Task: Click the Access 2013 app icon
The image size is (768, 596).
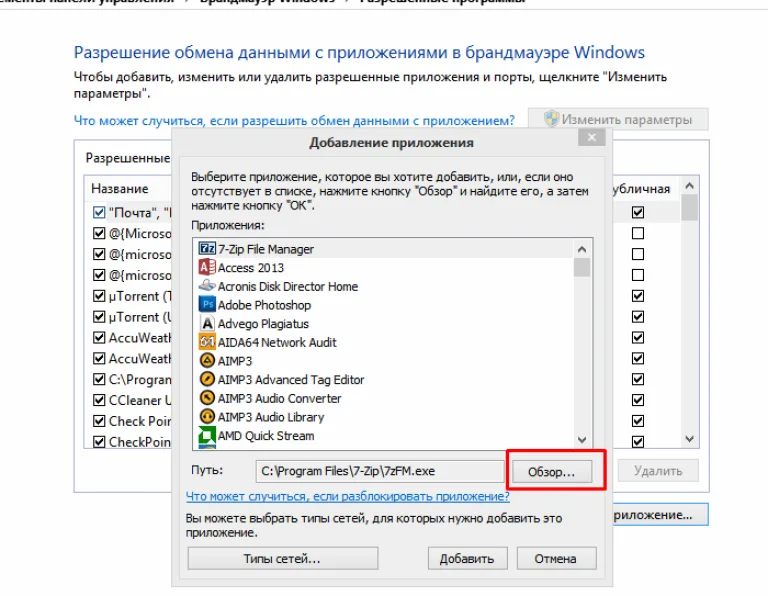Action: [x=207, y=267]
